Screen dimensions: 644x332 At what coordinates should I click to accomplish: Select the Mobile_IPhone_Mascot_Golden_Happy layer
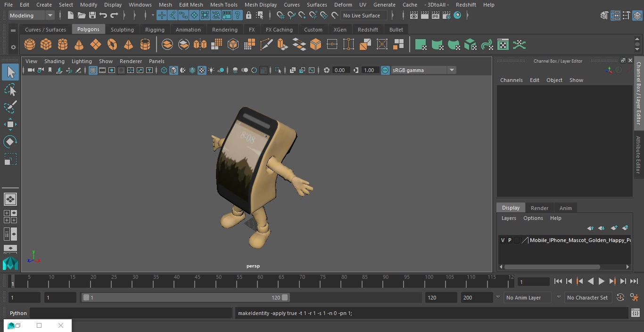pyautogui.click(x=580, y=240)
